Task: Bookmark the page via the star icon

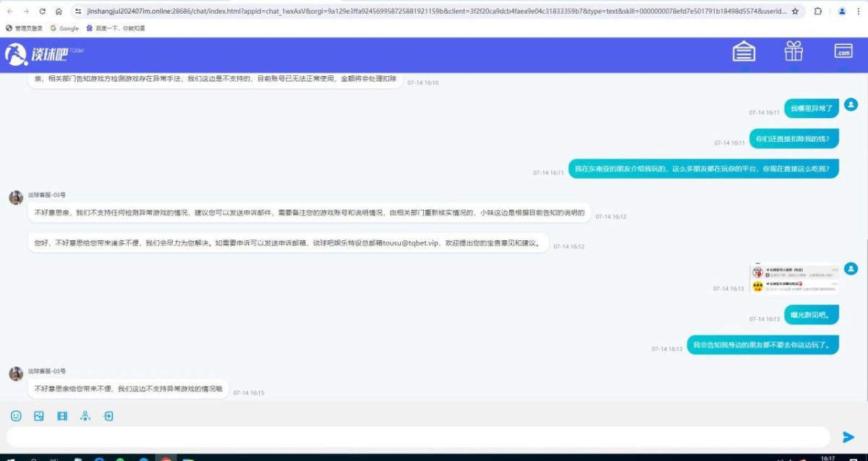Action: (796, 12)
